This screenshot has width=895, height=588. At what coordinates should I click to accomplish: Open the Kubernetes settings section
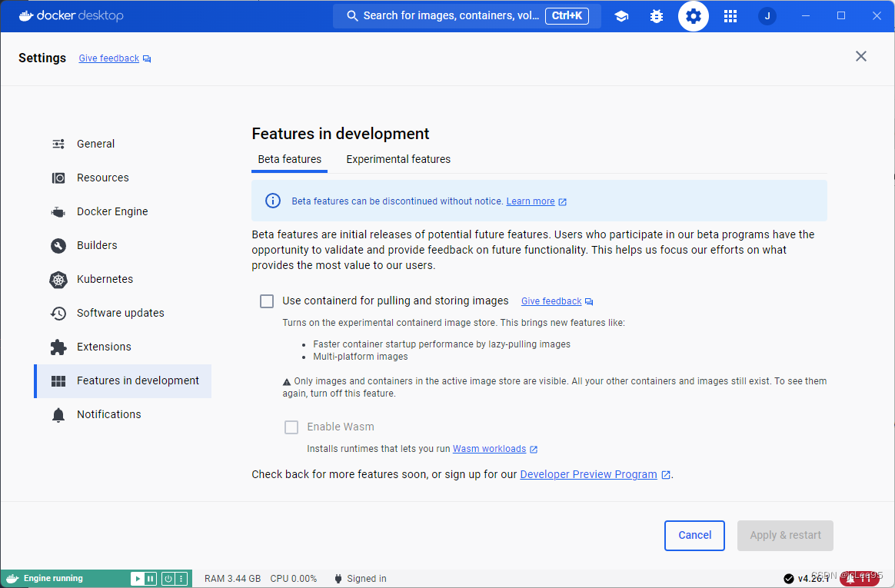(x=123, y=280)
